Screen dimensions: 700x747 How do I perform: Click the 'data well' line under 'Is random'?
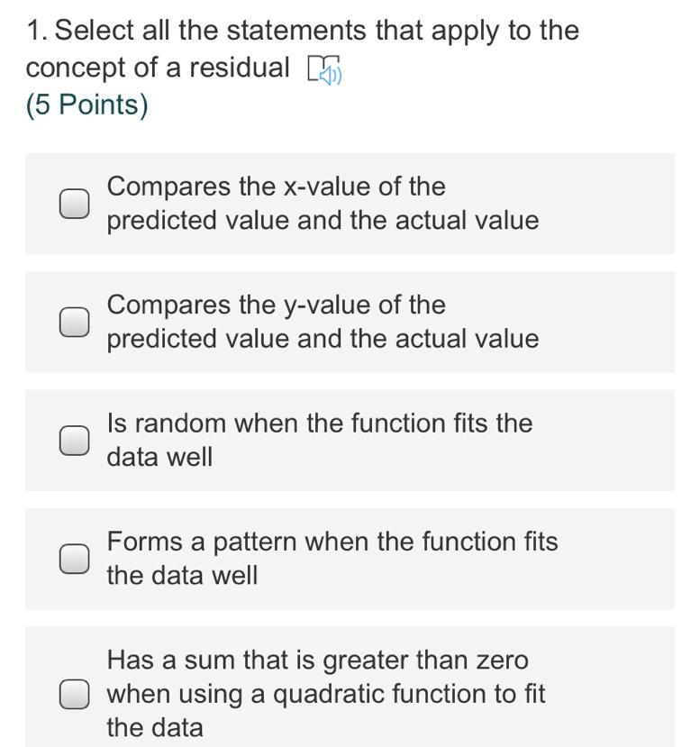point(159,457)
